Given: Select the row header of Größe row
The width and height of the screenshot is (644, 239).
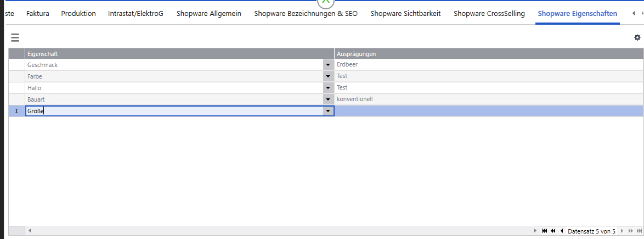Looking at the screenshot, I should click(x=17, y=110).
